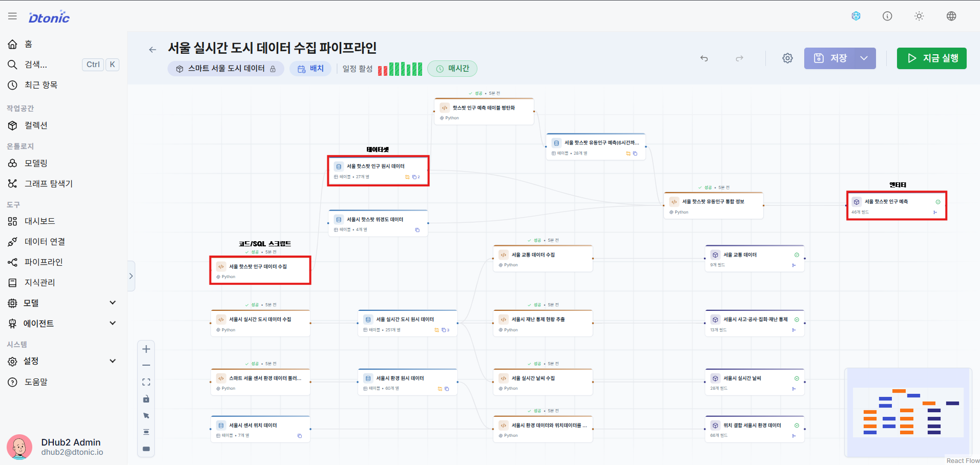Toggle the canvas interactivity lock
The width and height of the screenshot is (980, 465).
click(146, 399)
